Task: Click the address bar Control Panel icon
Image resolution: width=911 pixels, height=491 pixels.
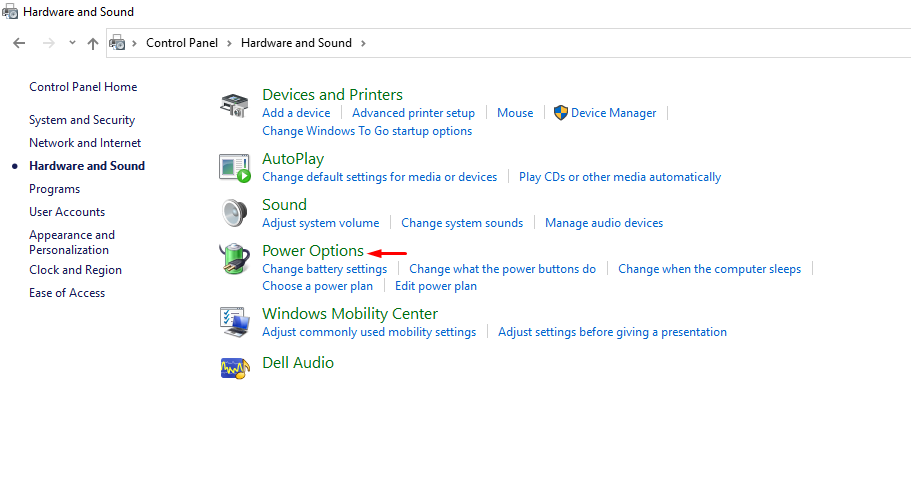Action: coord(117,43)
